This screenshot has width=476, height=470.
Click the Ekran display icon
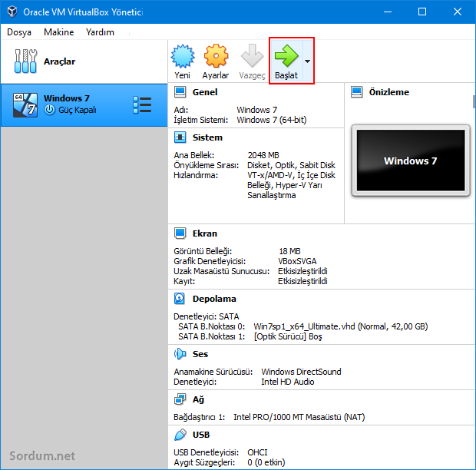(180, 233)
